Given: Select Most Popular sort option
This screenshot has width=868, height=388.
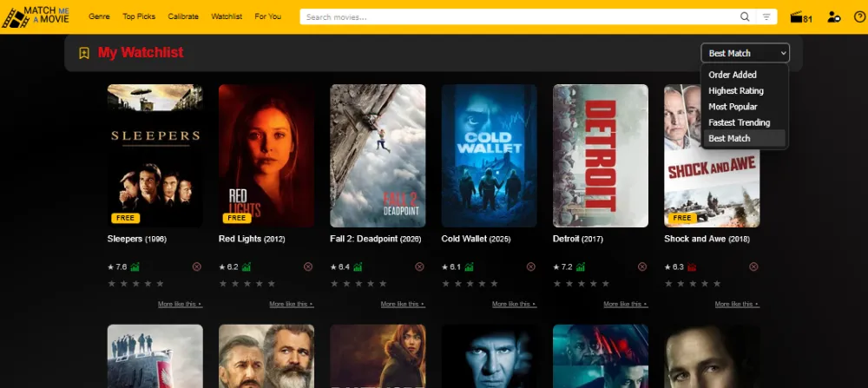Looking at the screenshot, I should [x=744, y=107].
